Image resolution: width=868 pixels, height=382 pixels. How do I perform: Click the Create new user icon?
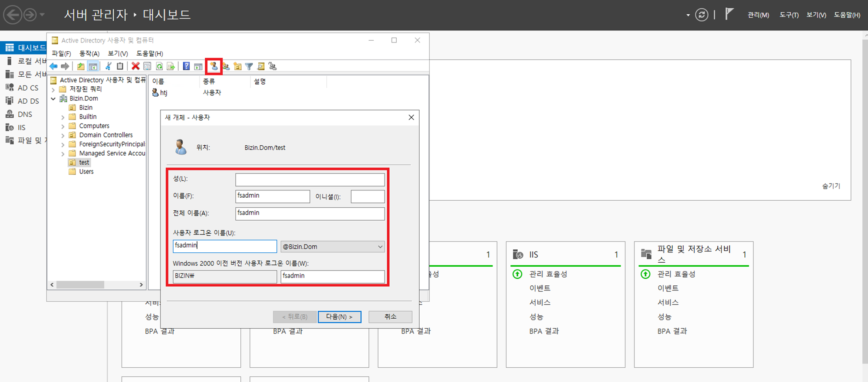214,66
